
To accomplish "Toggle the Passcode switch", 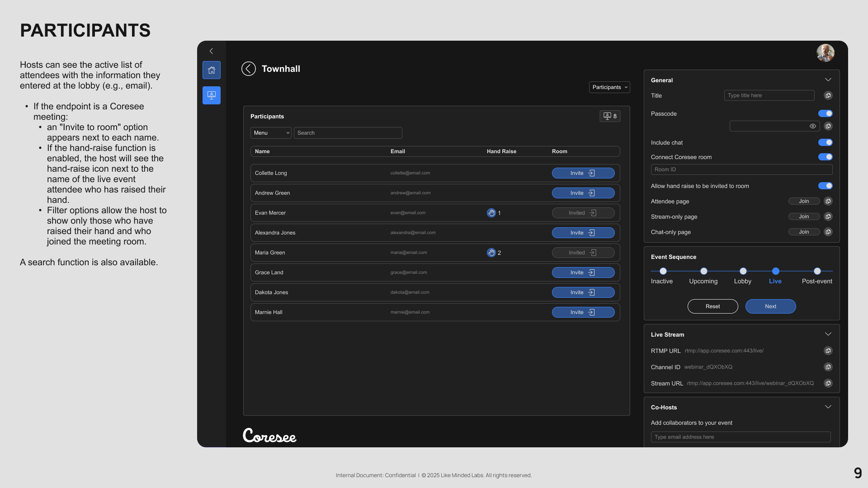I will click(x=825, y=113).
